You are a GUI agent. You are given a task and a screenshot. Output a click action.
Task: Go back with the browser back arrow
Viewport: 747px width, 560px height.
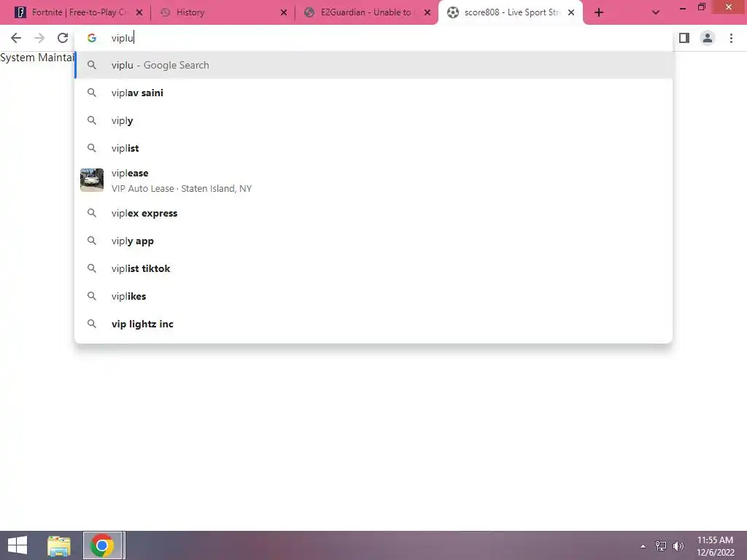coord(16,38)
